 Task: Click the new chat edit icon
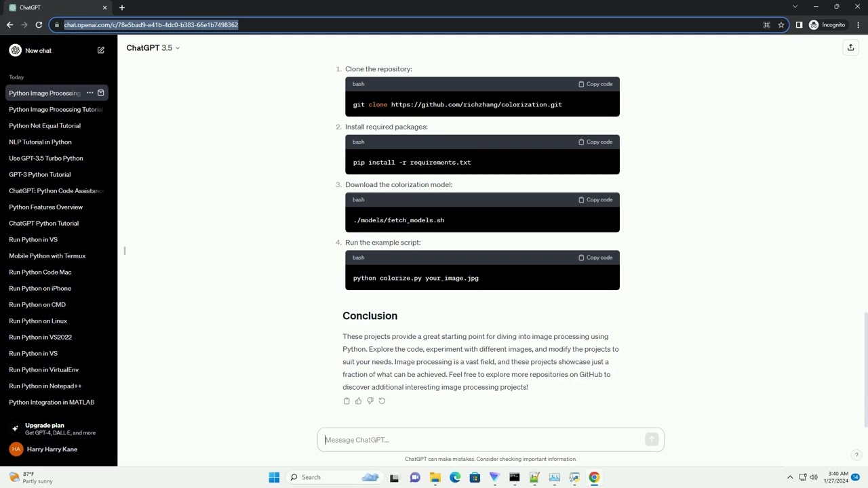click(101, 50)
